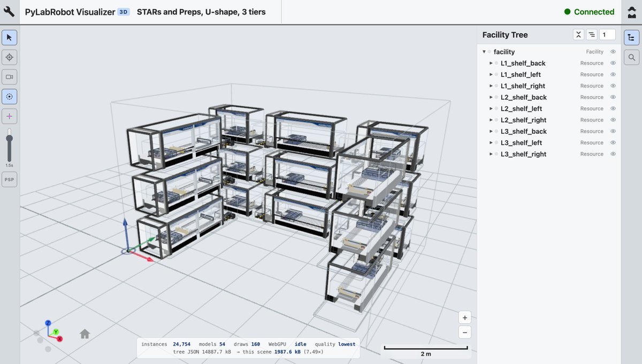Expand L1_shelf_back node
This screenshot has width=642, height=364.
(491, 63)
